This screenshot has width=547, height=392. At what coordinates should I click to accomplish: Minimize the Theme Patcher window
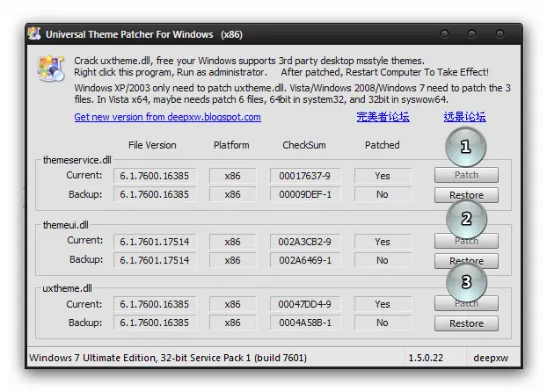444,33
